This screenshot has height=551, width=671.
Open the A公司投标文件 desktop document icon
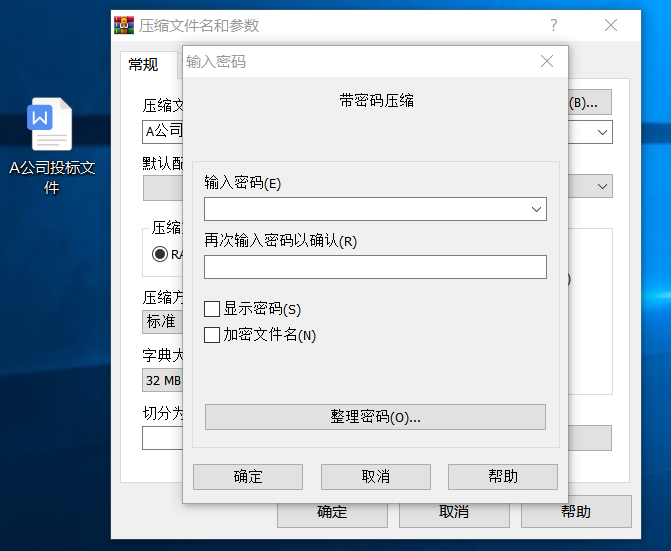click(x=51, y=145)
